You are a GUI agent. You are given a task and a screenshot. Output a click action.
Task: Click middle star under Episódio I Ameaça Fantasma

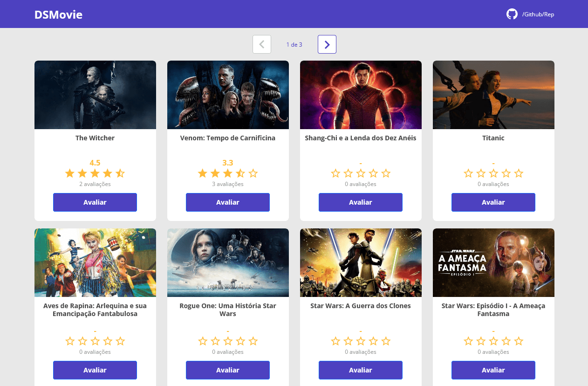pos(493,341)
